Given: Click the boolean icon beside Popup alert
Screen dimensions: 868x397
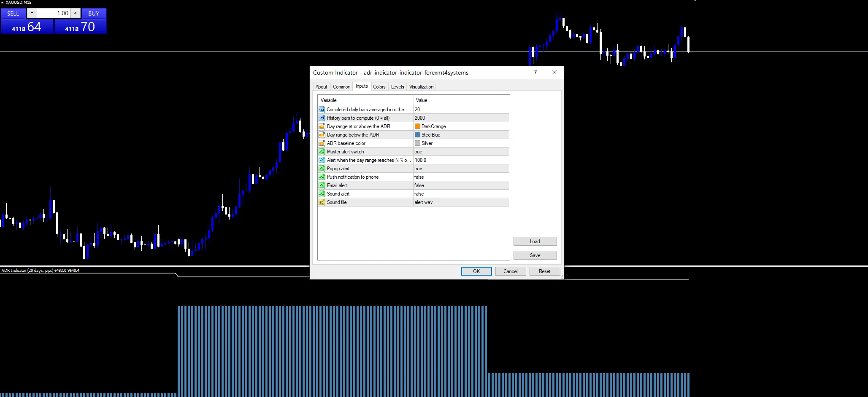Looking at the screenshot, I should pyautogui.click(x=322, y=169).
